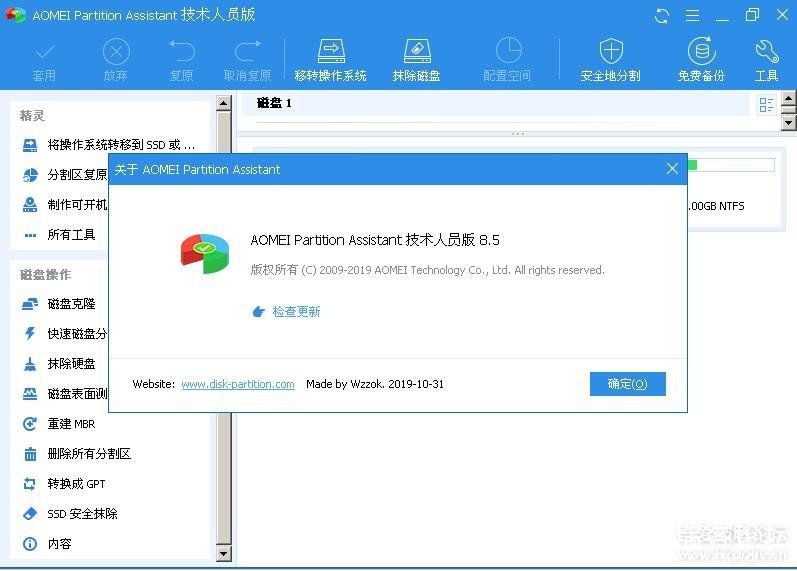797x571 pixels.
Task: Click the Rebuild MBR icon
Action: click(30, 424)
